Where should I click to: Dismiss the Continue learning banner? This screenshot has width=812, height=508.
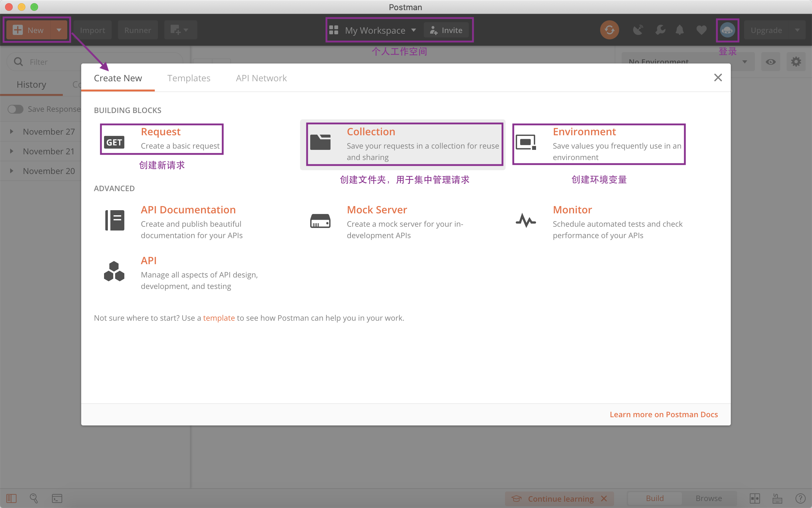tap(604, 498)
